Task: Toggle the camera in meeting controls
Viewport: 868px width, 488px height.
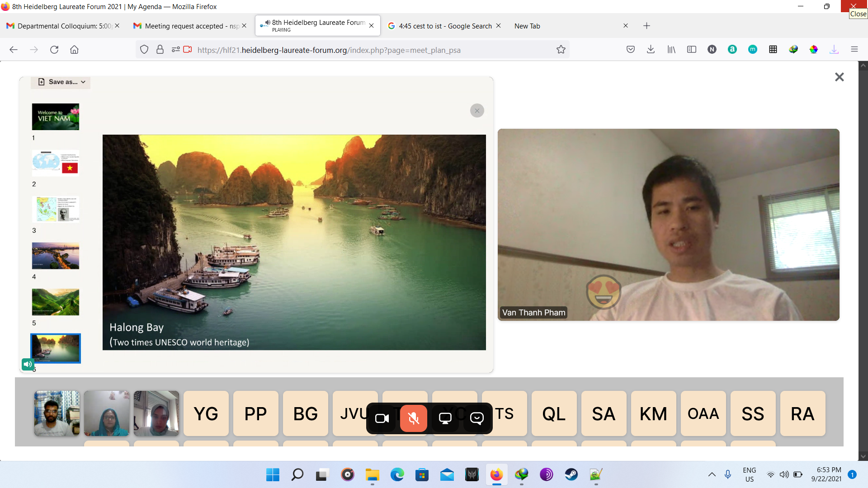Action: (x=382, y=418)
